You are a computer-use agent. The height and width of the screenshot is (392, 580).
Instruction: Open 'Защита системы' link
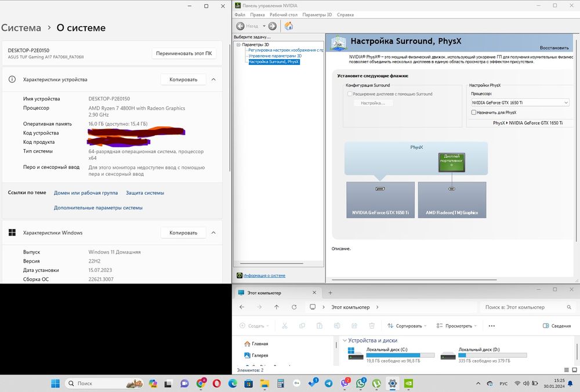144,193
